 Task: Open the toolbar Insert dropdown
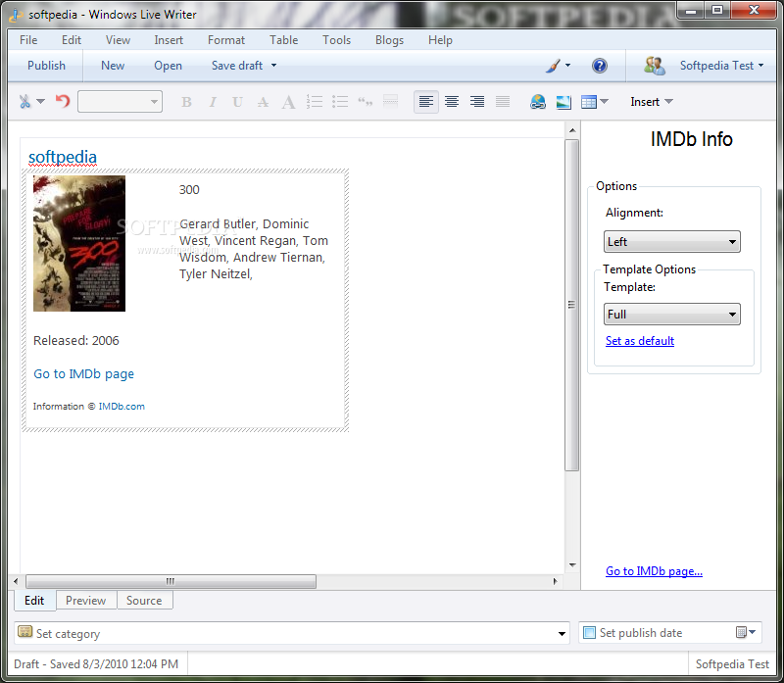coord(652,102)
